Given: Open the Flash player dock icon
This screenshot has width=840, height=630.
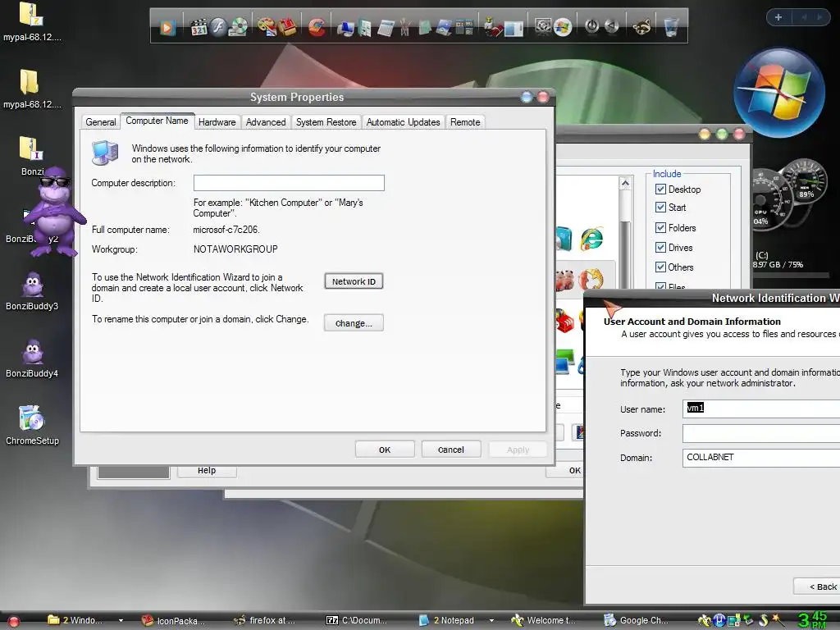Looking at the screenshot, I should tap(218, 26).
